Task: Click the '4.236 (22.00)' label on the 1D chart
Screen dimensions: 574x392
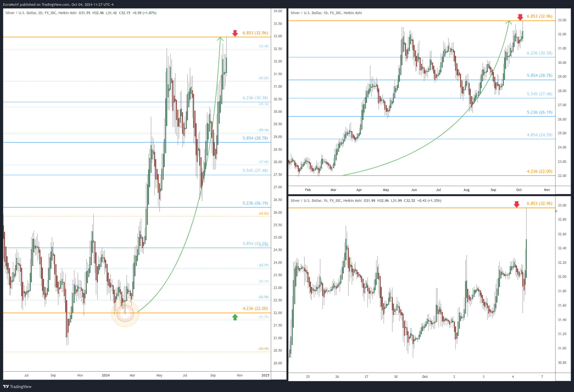Action: pyautogui.click(x=539, y=171)
